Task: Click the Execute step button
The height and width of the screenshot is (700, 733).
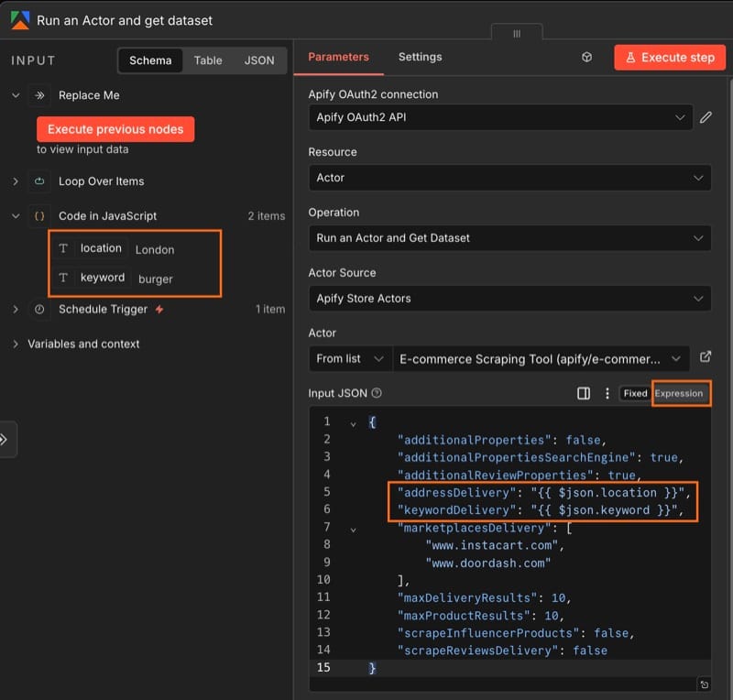Action: point(670,56)
